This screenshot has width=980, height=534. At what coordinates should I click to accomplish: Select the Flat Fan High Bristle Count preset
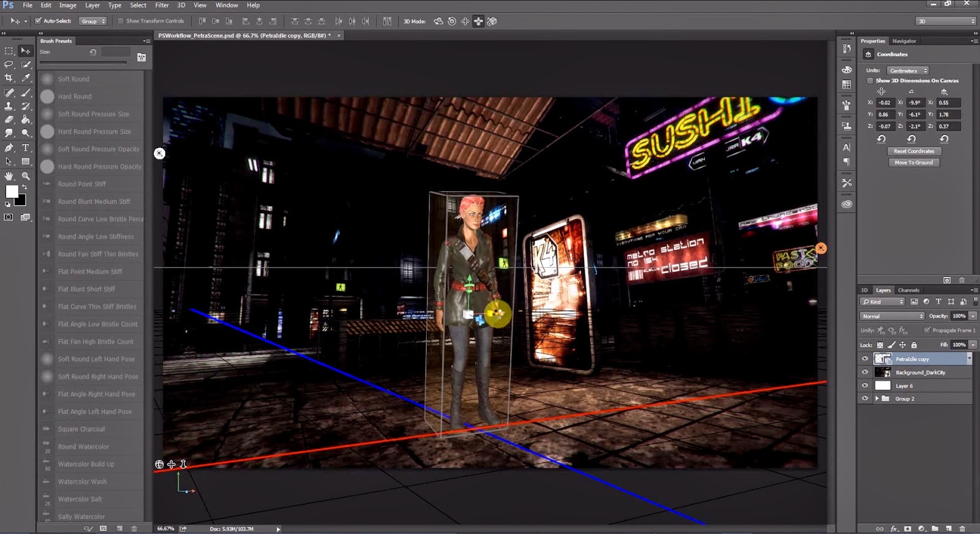(91, 342)
